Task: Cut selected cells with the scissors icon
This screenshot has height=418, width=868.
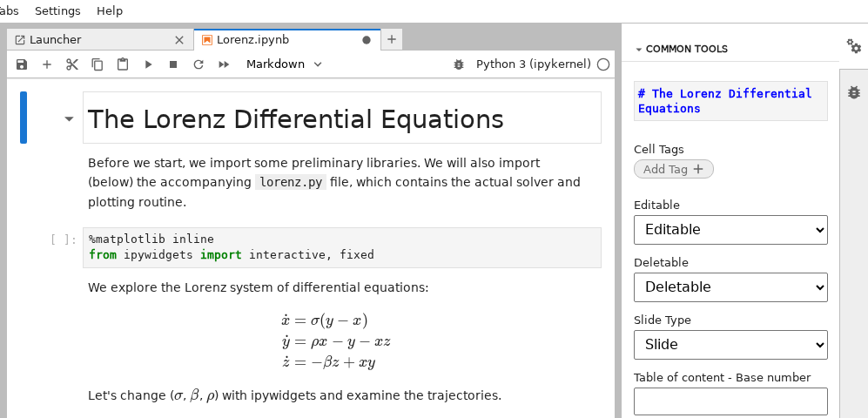Action: pyautogui.click(x=72, y=64)
